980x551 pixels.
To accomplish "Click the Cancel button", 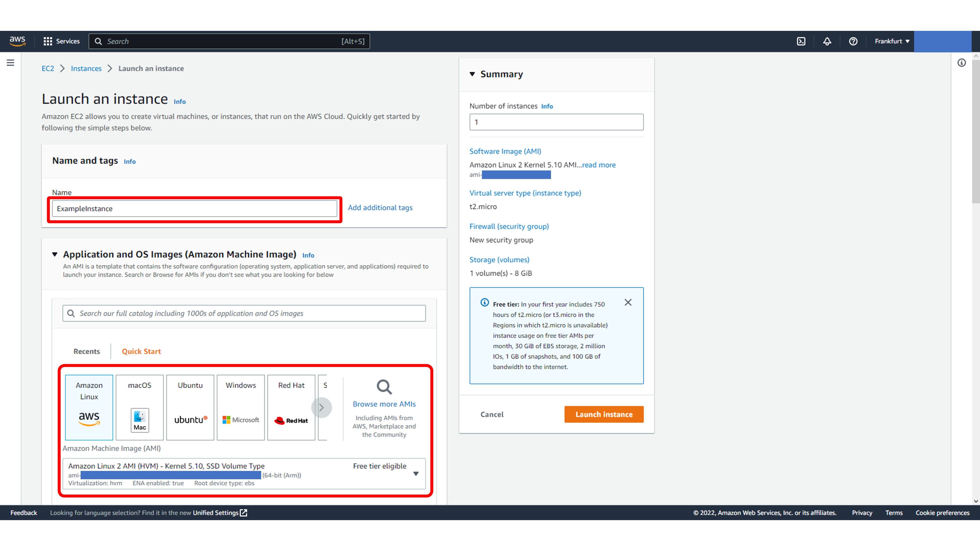I will click(492, 414).
